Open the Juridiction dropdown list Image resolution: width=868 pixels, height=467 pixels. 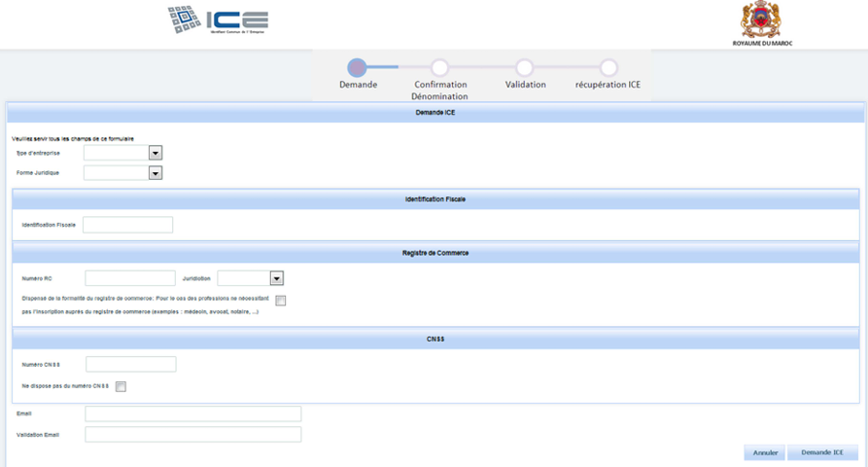(276, 278)
